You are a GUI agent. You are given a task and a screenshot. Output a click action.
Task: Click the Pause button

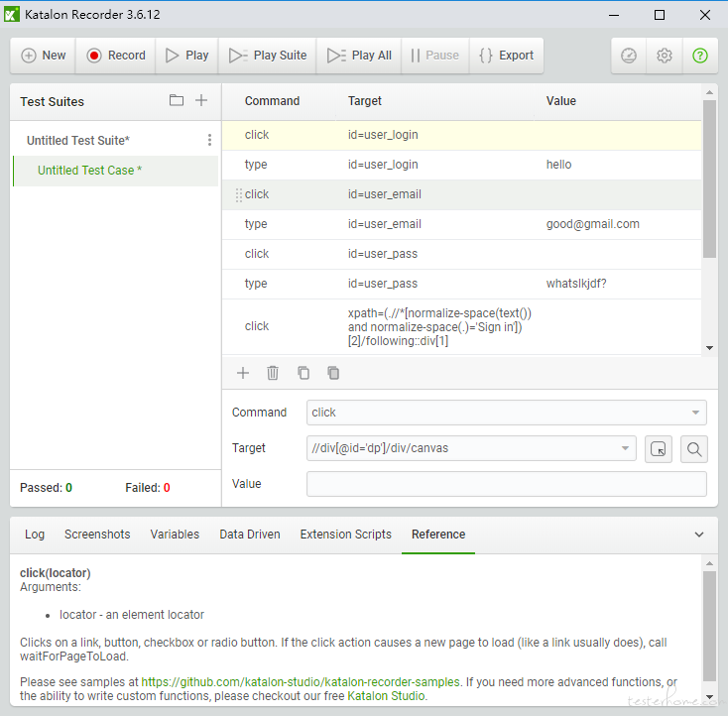pos(435,56)
